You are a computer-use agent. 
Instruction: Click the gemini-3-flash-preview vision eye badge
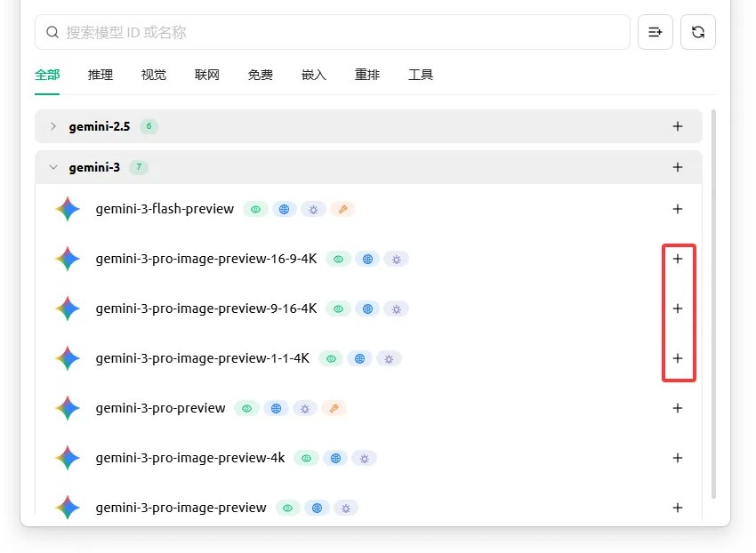point(255,209)
